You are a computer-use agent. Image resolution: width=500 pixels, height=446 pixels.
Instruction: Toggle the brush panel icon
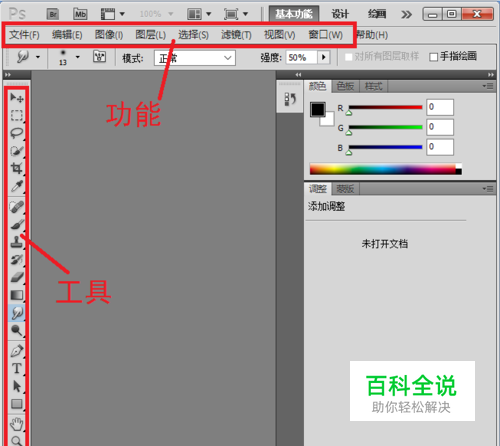pyautogui.click(x=99, y=57)
